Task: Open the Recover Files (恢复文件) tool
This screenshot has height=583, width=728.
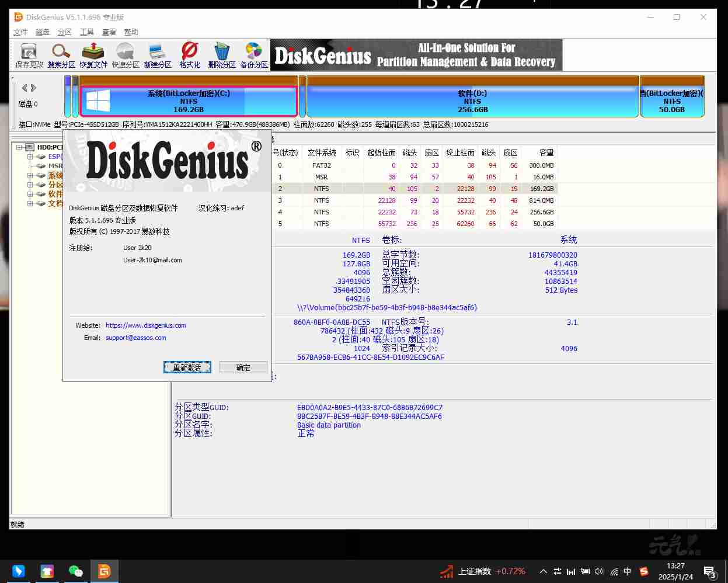Action: (x=93, y=55)
